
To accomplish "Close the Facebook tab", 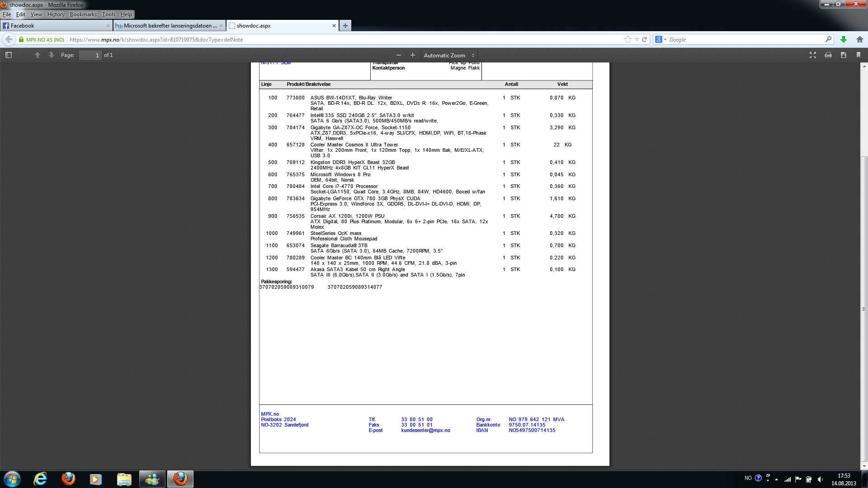I will click(108, 26).
